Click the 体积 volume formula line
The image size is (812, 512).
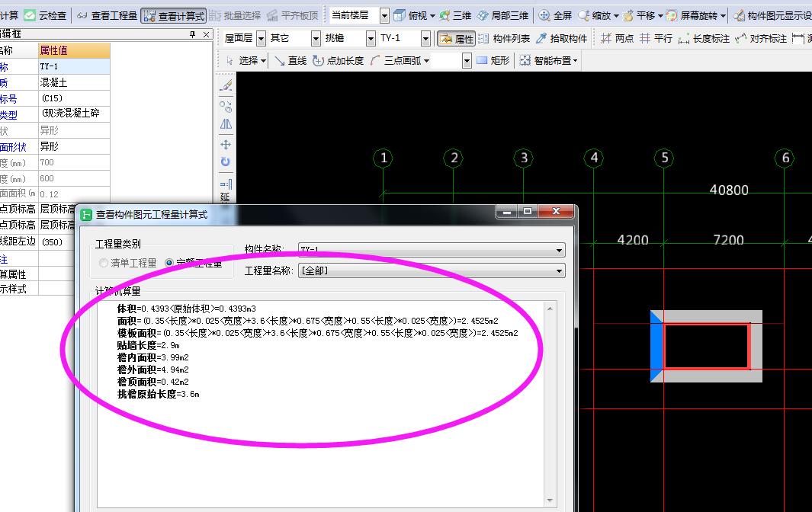point(187,309)
